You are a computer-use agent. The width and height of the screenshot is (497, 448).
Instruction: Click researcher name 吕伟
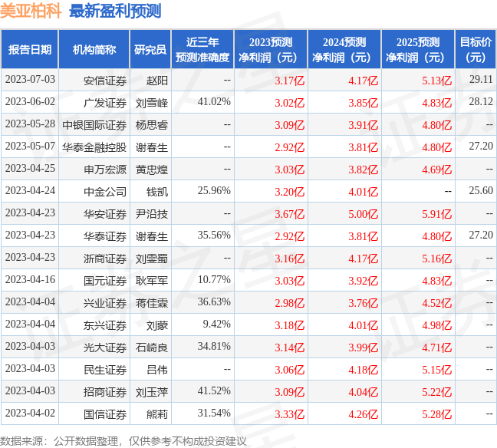[157, 370]
